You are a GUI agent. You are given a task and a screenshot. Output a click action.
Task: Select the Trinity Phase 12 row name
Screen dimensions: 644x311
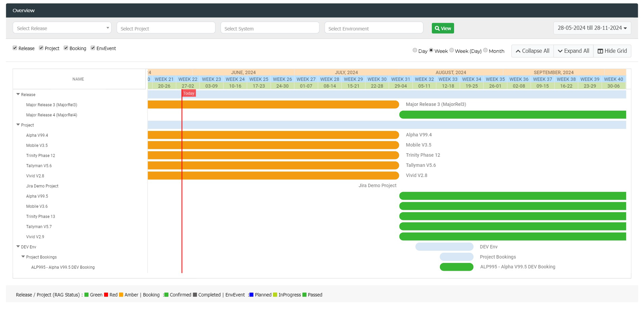click(x=41, y=156)
